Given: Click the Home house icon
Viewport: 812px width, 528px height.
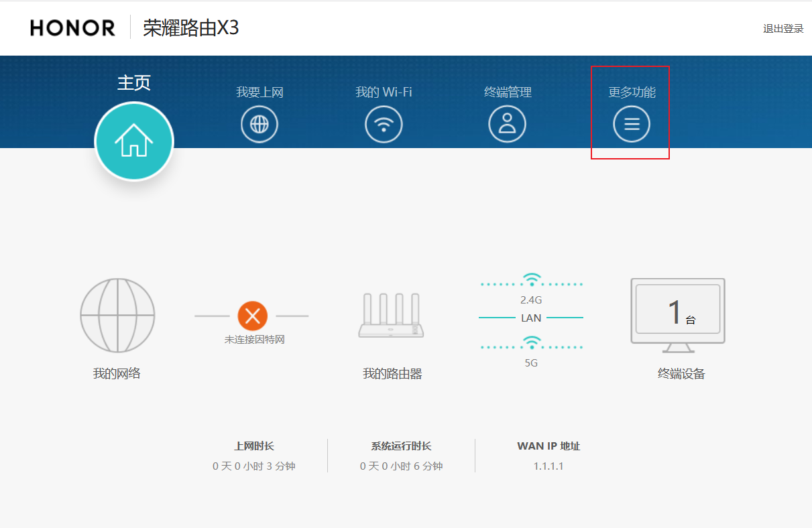Looking at the screenshot, I should click(x=134, y=141).
